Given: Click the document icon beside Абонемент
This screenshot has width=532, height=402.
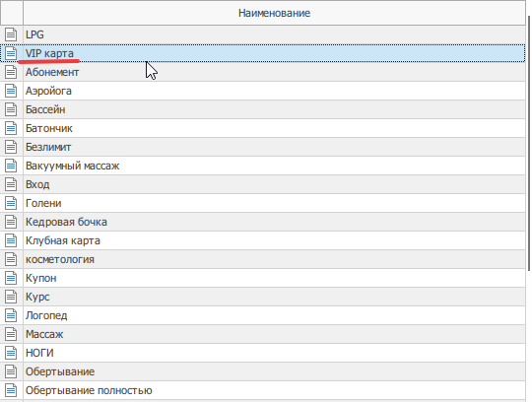Looking at the screenshot, I should tap(11, 72).
